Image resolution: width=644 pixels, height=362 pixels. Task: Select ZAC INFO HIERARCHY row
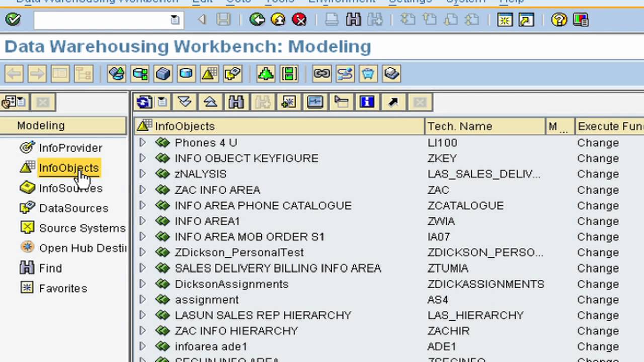pos(236,331)
